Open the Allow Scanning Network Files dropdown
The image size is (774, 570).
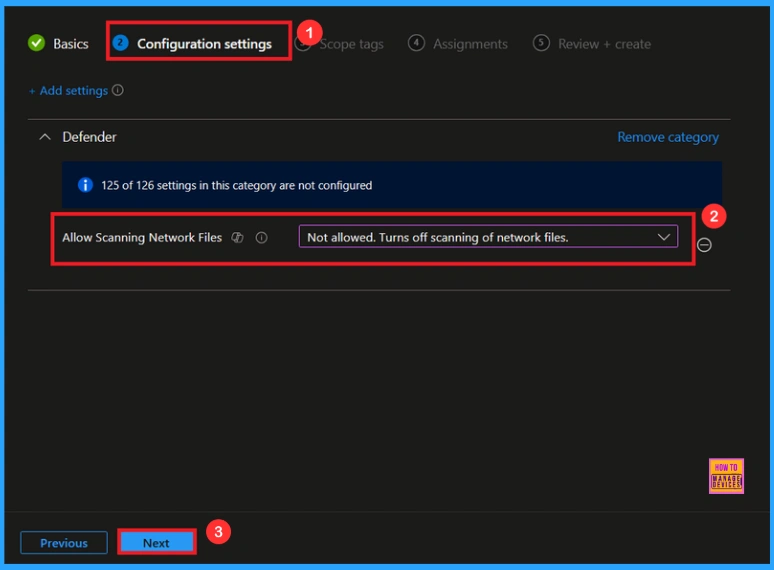click(x=487, y=237)
